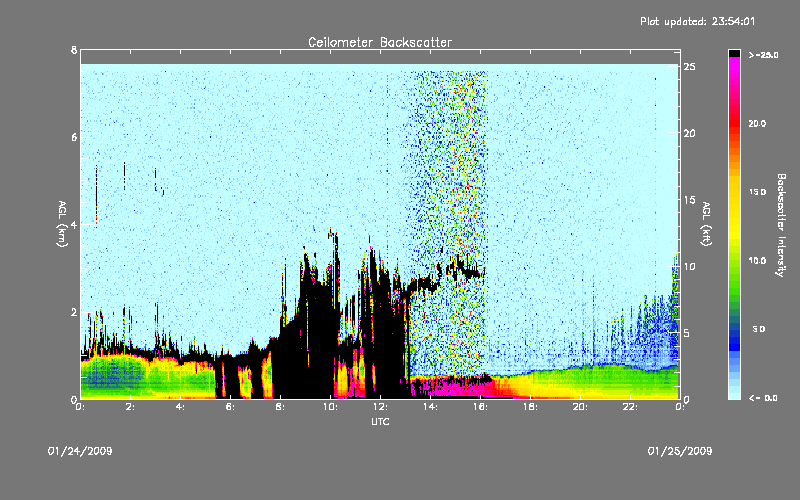Click the x-axis tick label '2:'

[130, 407]
